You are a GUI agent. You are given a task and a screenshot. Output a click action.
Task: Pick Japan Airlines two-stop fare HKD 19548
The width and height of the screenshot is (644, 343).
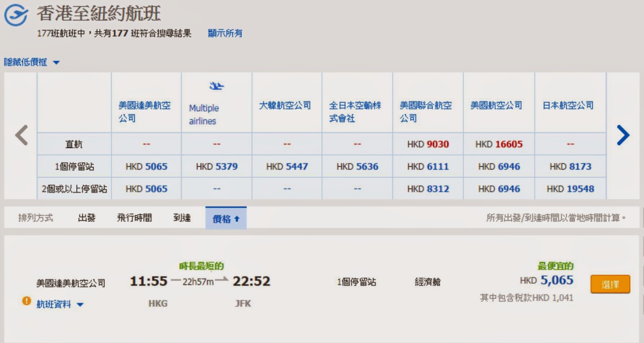[x=570, y=189]
